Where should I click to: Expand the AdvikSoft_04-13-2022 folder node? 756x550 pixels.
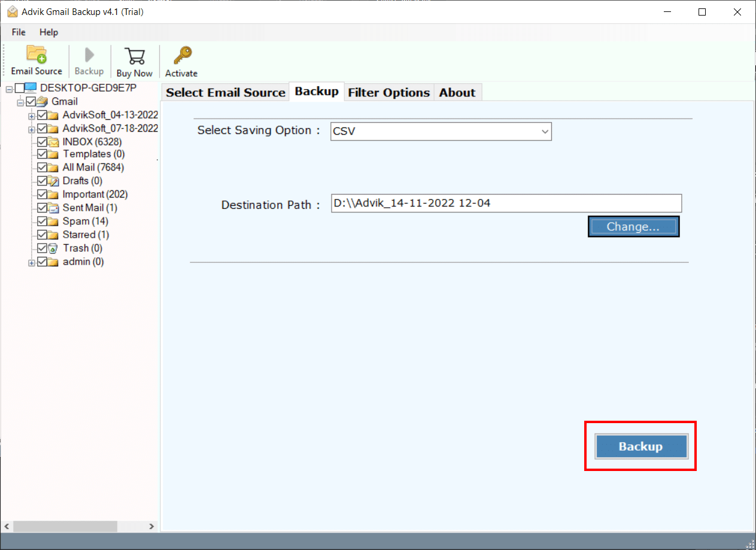tap(32, 116)
